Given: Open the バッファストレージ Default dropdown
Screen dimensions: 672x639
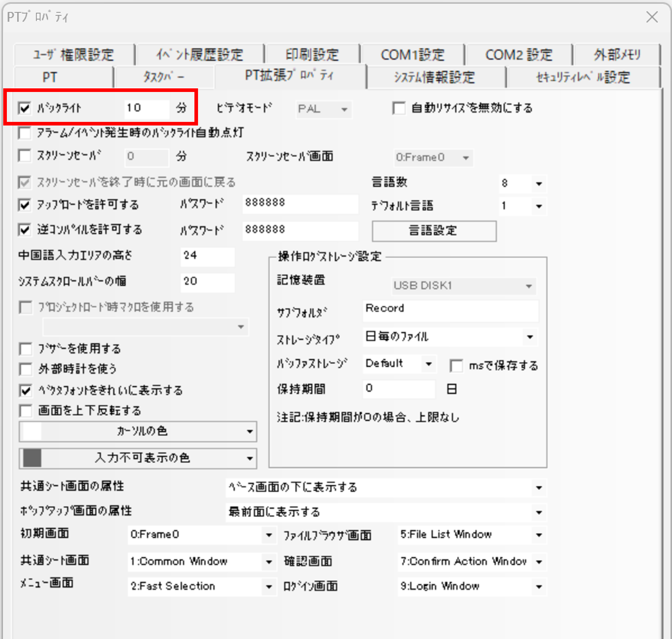Looking at the screenshot, I should pyautogui.click(x=399, y=363).
